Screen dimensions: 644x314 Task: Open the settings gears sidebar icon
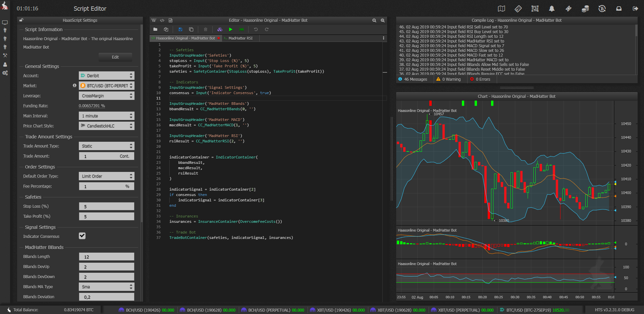tap(5, 73)
